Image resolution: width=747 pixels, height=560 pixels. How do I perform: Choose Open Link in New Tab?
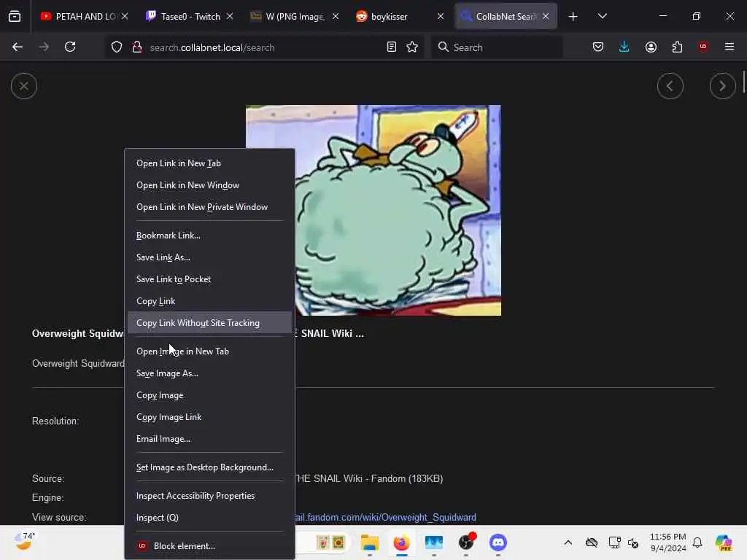coord(209,163)
